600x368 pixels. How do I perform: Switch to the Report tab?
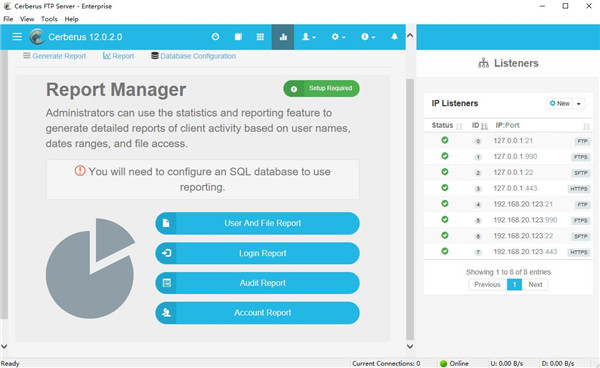coord(118,56)
